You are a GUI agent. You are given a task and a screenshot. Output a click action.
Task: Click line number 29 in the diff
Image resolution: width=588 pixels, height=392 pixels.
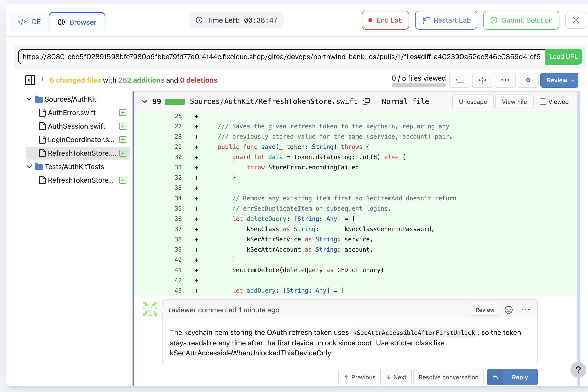pyautogui.click(x=178, y=147)
